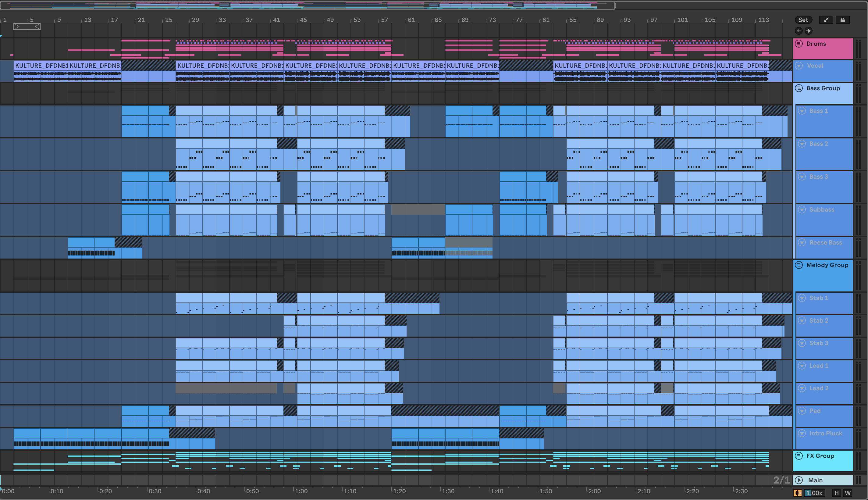Screen dimensions: 868x500
Task: Unfold the Vocal track arrow
Action: pos(799,66)
